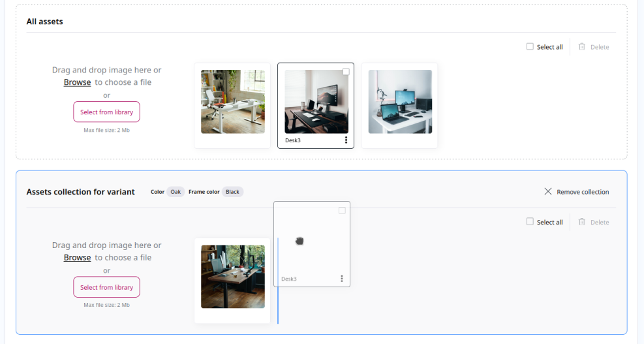Screen dimensions: 644x344
Task: Click Browse link in All assets section
Action: (77, 82)
